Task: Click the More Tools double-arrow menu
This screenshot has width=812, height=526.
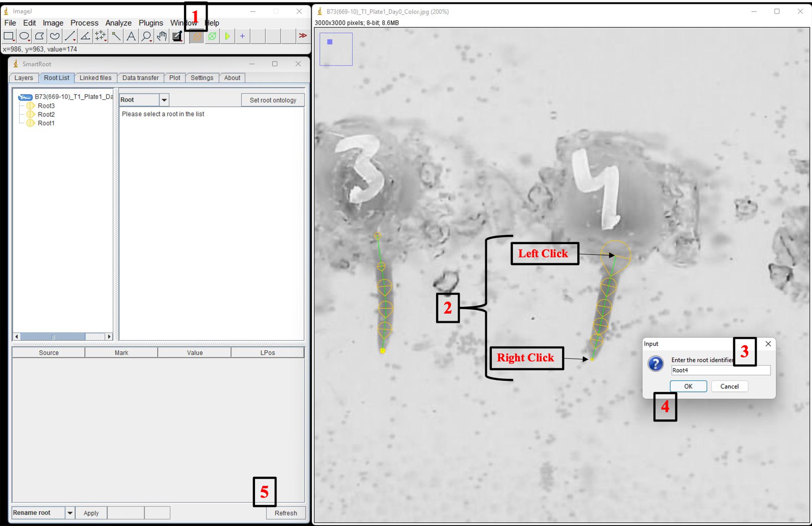Action: 303,35
